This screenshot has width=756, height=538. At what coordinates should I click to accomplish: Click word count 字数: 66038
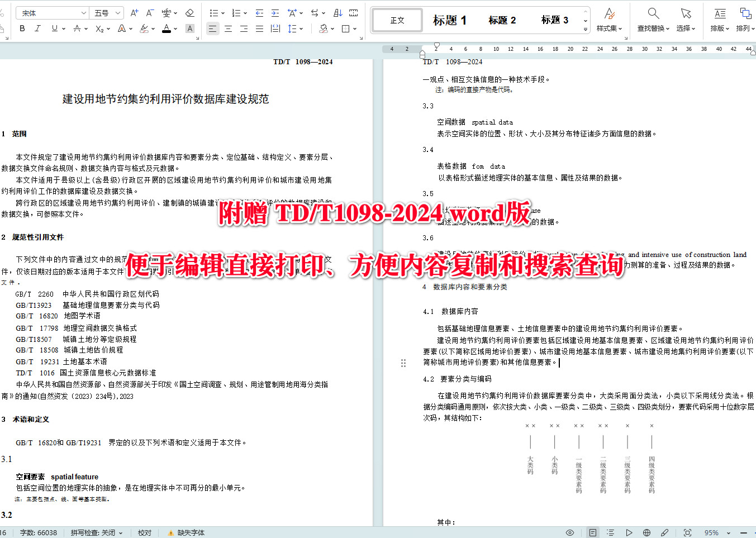pyautogui.click(x=39, y=532)
